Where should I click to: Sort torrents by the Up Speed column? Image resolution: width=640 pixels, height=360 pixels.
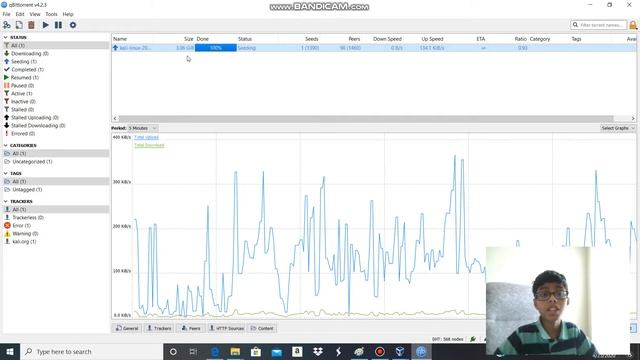coord(432,39)
